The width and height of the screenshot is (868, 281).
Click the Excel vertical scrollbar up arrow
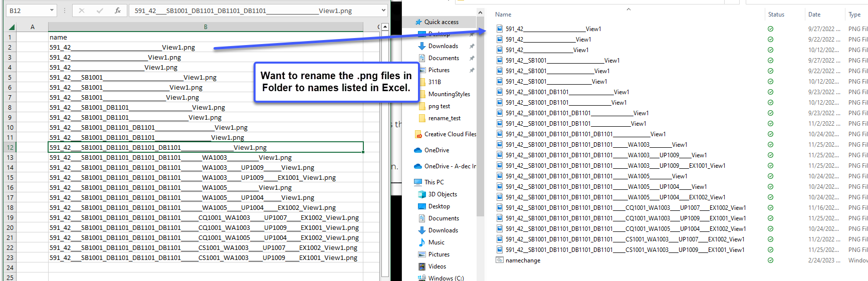(x=385, y=27)
